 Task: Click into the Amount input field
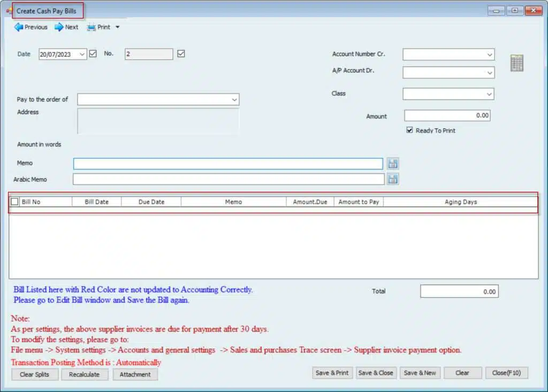point(447,116)
